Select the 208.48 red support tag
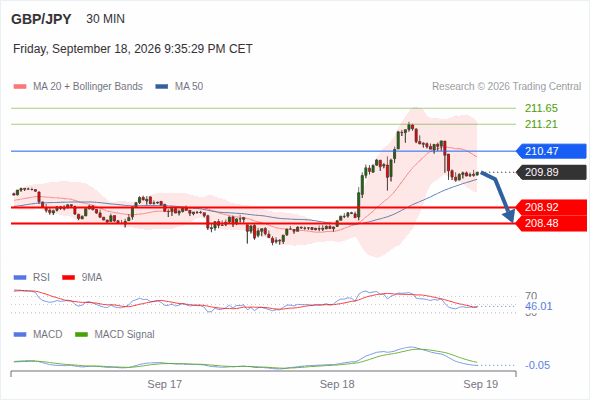590x400 pixels. pos(551,224)
